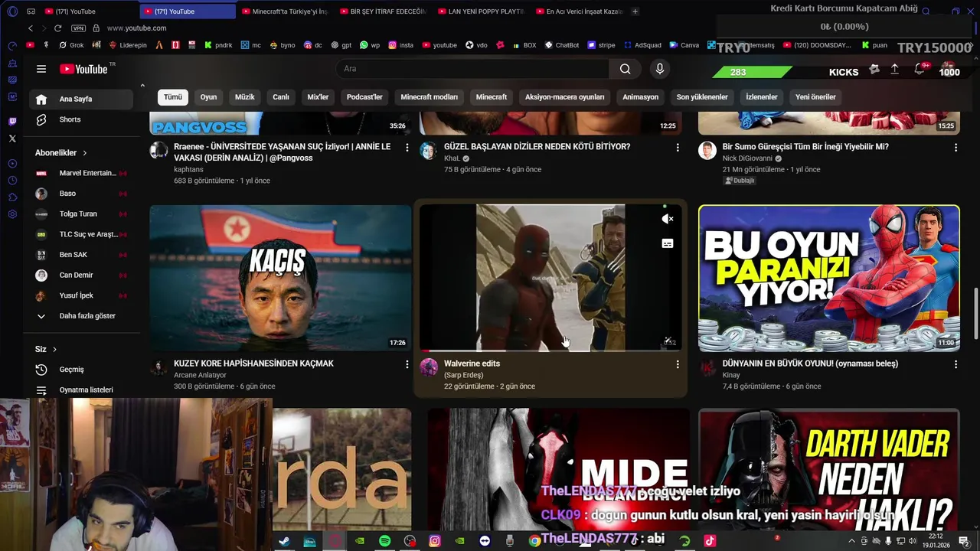980x551 pixels.
Task: Open the ChatBot bookmark
Action: click(561, 45)
